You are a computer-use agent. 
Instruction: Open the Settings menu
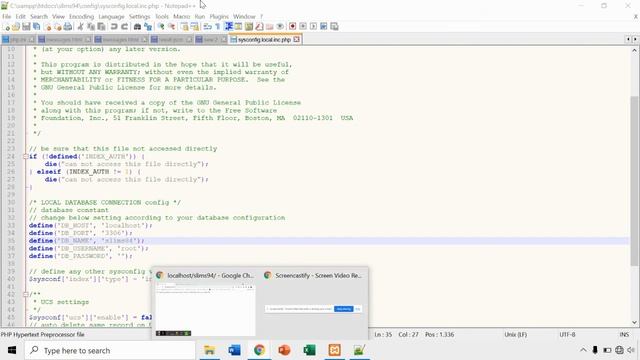click(x=140, y=16)
